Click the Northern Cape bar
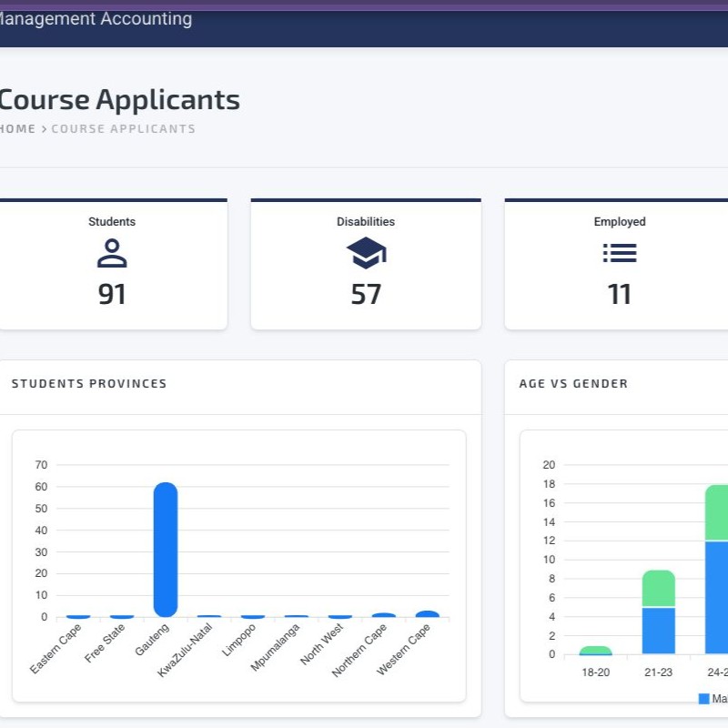 click(x=383, y=615)
